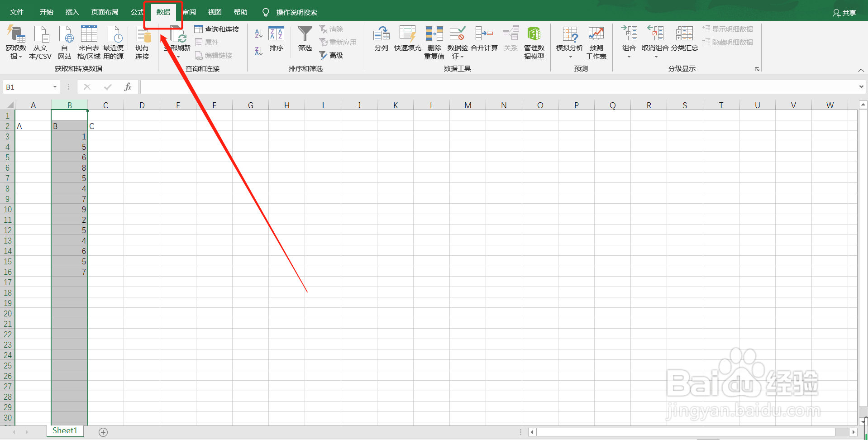This screenshot has height=440, width=868.
Task: Toggle the 筛选 filter funnel
Action: (x=305, y=39)
